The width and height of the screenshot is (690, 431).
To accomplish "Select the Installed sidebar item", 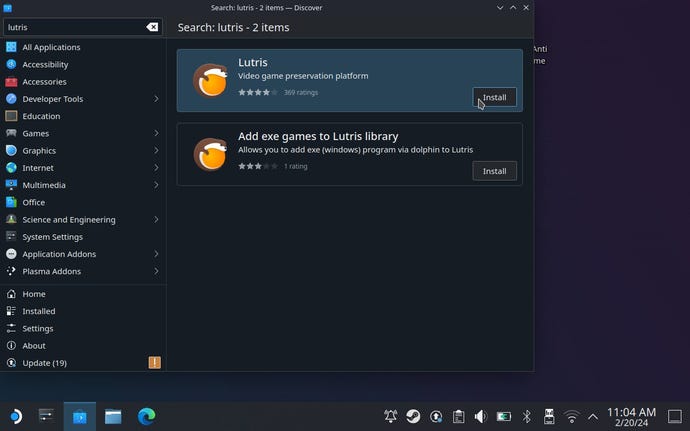I will point(39,311).
